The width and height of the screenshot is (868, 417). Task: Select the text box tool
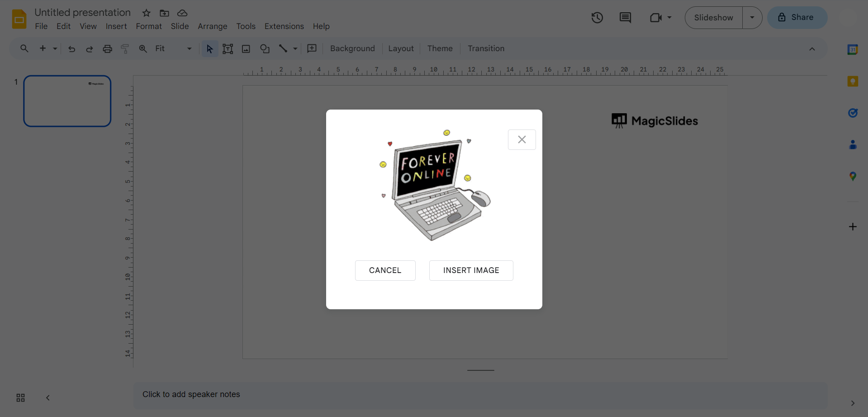point(228,49)
